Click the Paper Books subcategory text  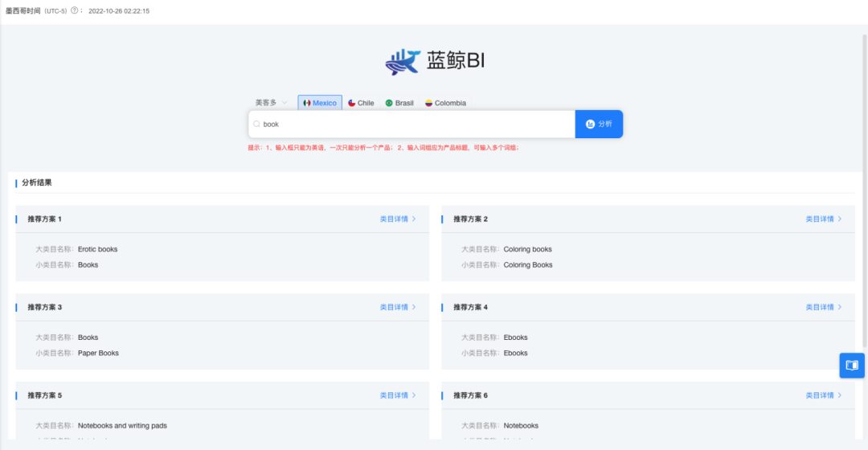pos(98,353)
